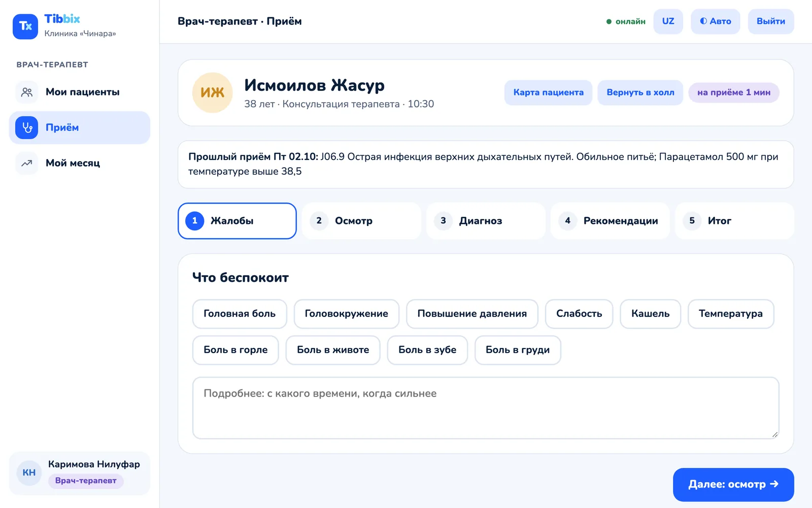The height and width of the screenshot is (508, 812).
Task: Go to step 1 Жалобы
Action: [x=237, y=221]
